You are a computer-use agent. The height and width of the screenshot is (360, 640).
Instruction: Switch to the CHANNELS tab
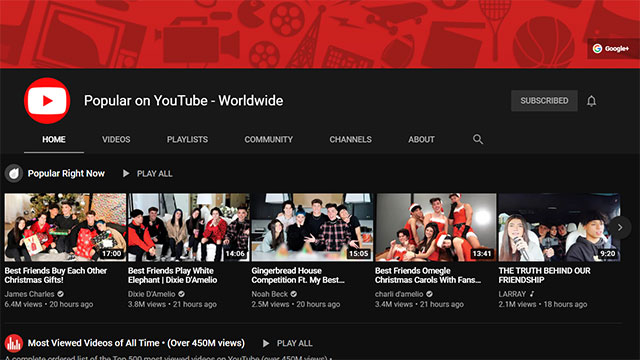[351, 140]
